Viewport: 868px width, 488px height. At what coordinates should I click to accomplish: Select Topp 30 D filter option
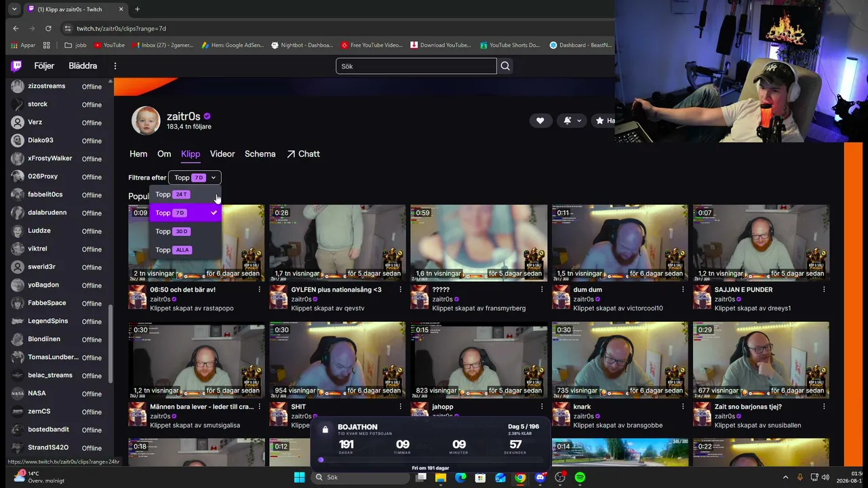point(185,231)
